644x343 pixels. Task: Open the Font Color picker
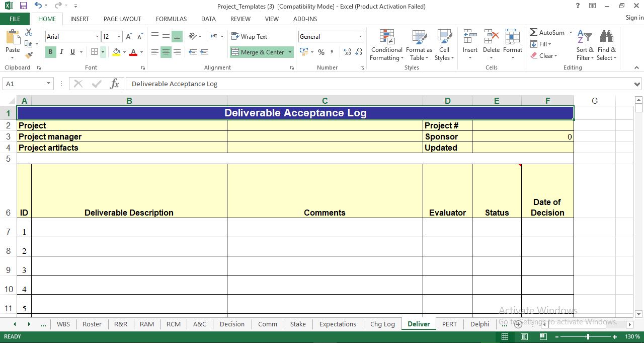click(134, 52)
